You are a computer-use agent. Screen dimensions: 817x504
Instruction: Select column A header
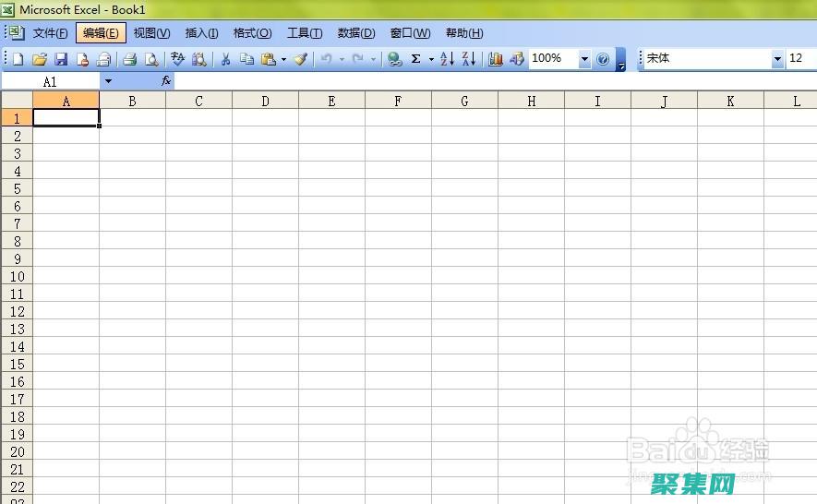coord(66,101)
